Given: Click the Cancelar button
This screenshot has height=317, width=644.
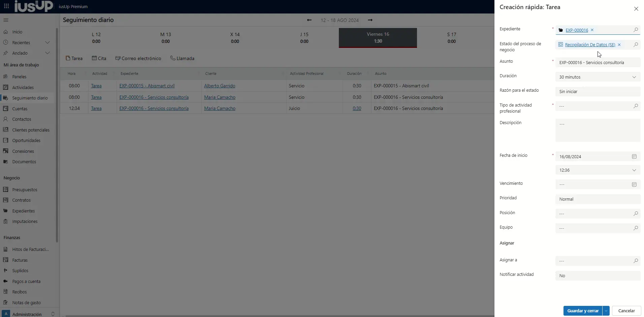Looking at the screenshot, I should [626, 311].
